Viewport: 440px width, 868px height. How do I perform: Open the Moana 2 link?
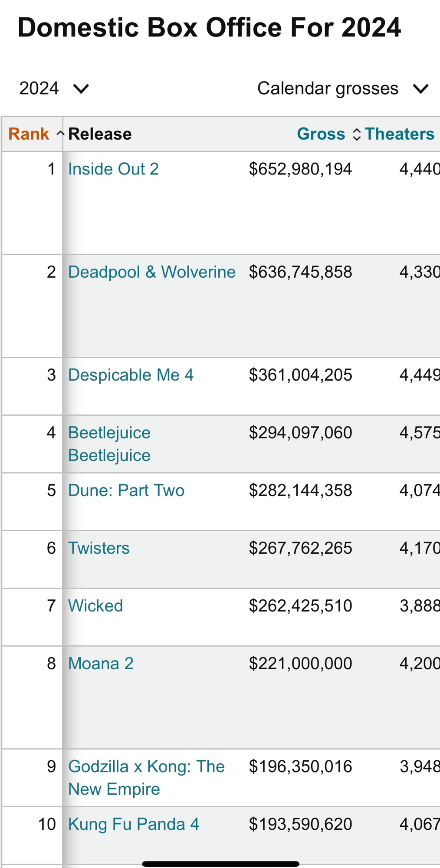[101, 664]
